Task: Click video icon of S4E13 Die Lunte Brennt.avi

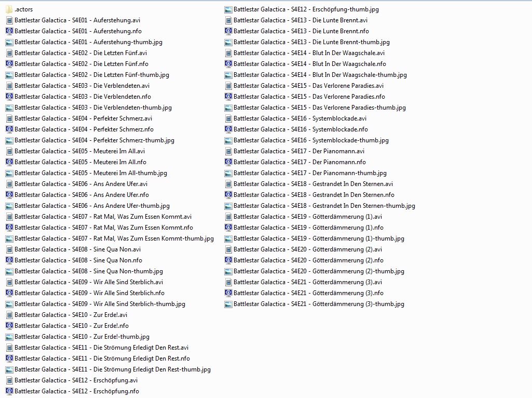Action: [x=228, y=20]
